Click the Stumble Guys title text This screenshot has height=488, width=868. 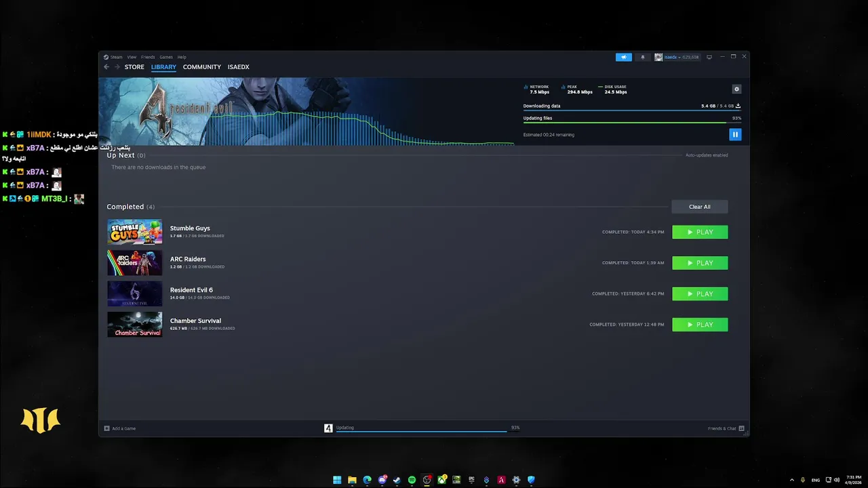[190, 228]
